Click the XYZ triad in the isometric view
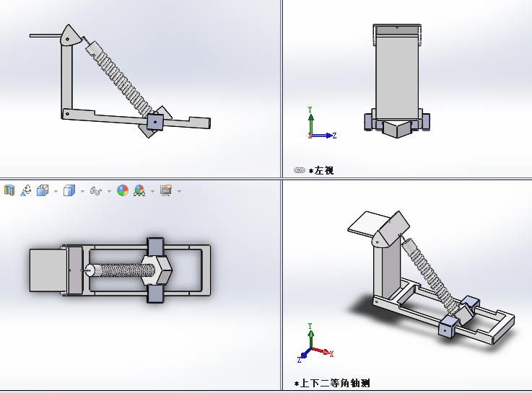Image resolution: width=532 pixels, height=393 pixels. coord(315,343)
